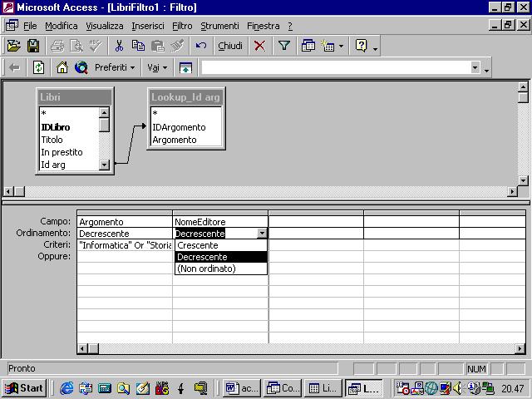This screenshot has width=532, height=399.
Task: Click the Open folder toolbar icon
Action: click(x=14, y=46)
